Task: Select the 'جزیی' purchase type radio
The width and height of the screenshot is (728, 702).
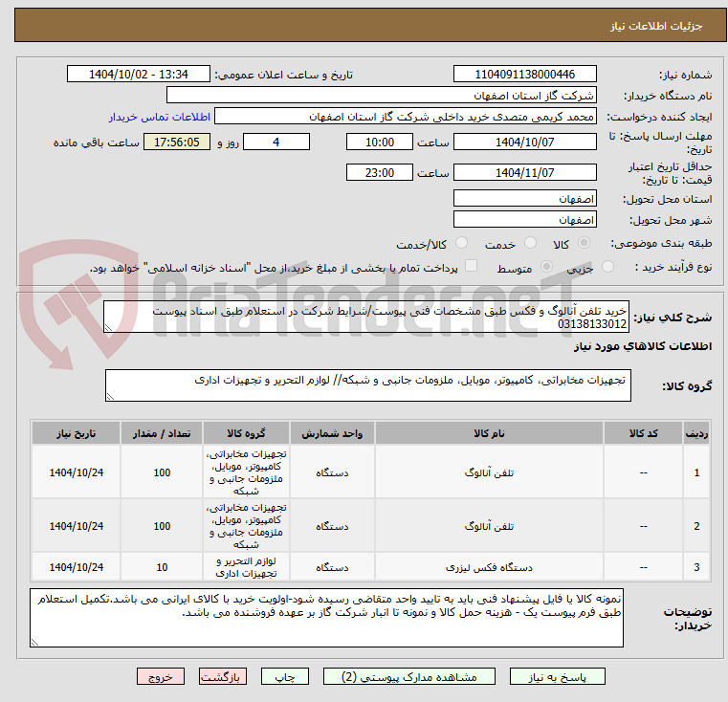Action: pos(607,267)
